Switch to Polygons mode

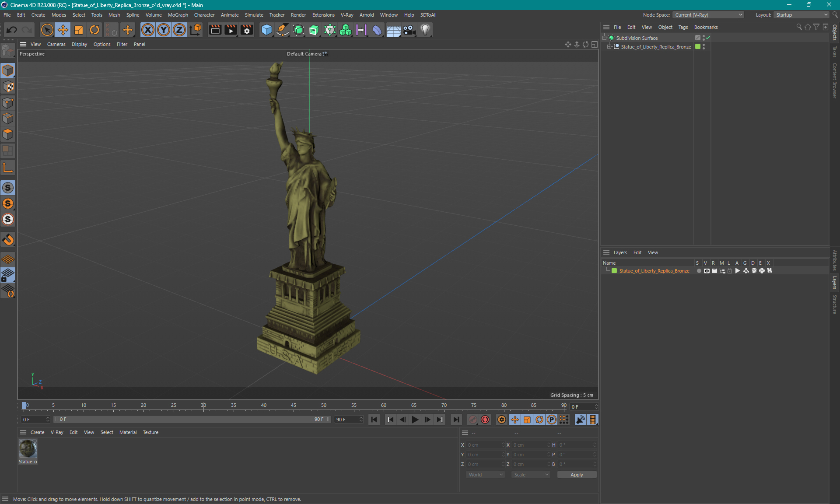tap(8, 134)
